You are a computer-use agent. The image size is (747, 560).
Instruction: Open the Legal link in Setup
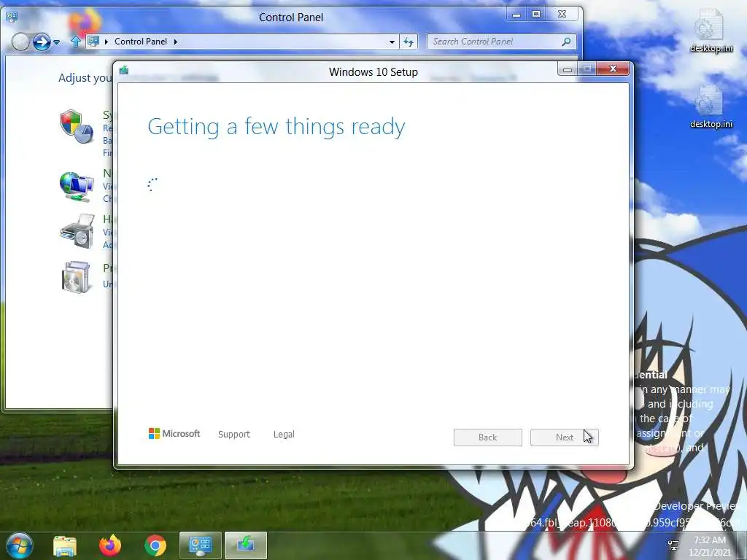(x=284, y=435)
